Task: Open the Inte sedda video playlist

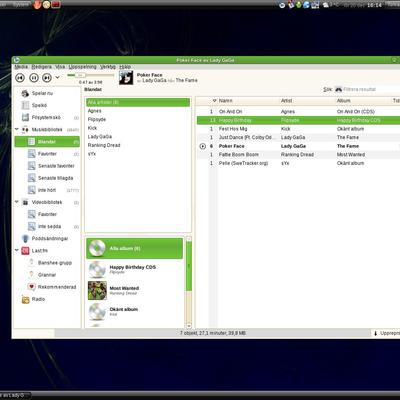Action: pyautogui.click(x=49, y=226)
